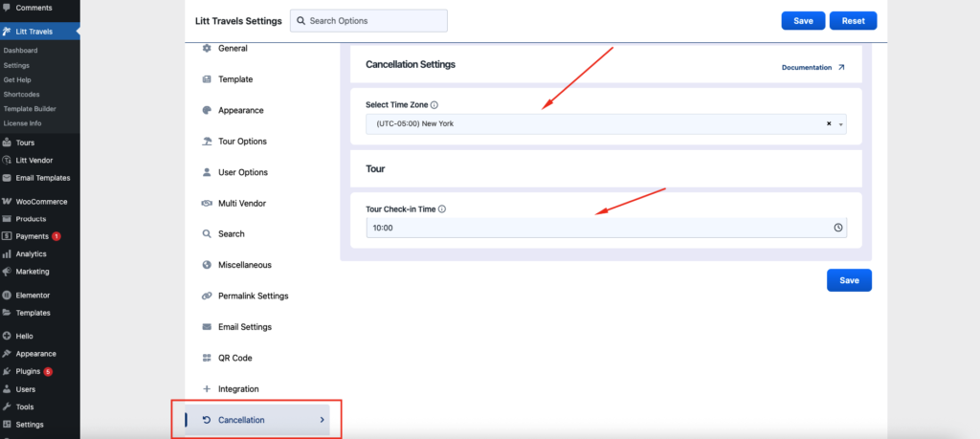Image resolution: width=980 pixels, height=439 pixels.
Task: Click the top Save button
Action: coord(803,21)
